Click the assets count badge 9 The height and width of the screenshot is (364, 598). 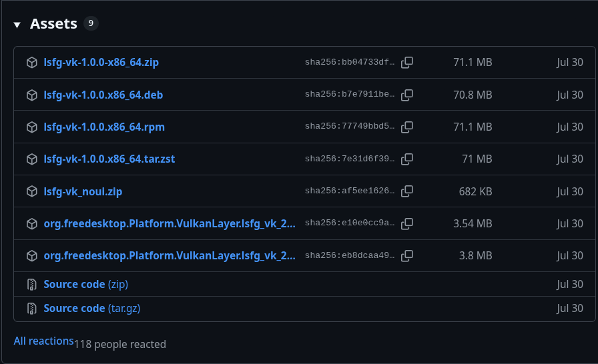tap(91, 23)
